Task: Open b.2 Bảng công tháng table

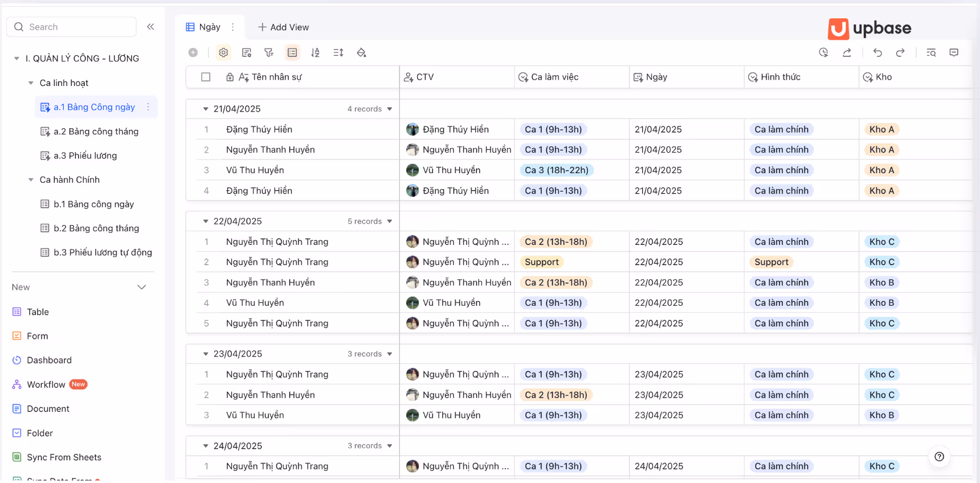Action: (x=96, y=228)
